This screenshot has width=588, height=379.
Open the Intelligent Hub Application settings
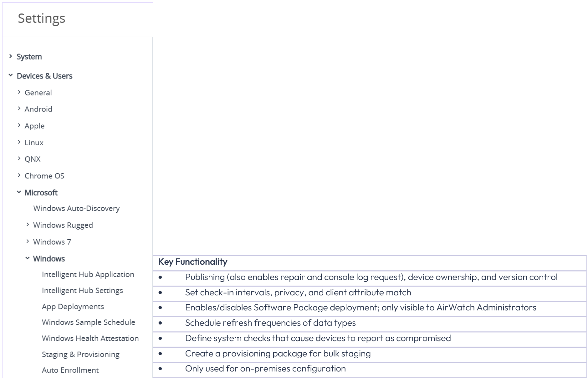88,275
